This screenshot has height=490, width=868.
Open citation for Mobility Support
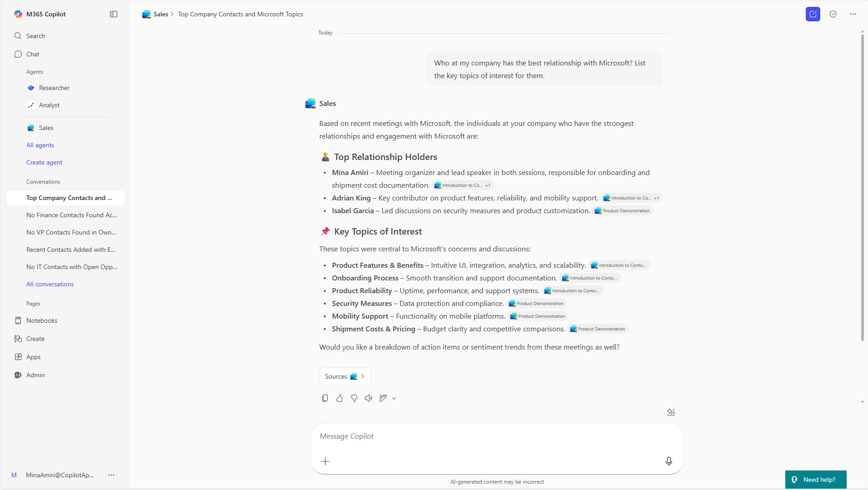(538, 316)
